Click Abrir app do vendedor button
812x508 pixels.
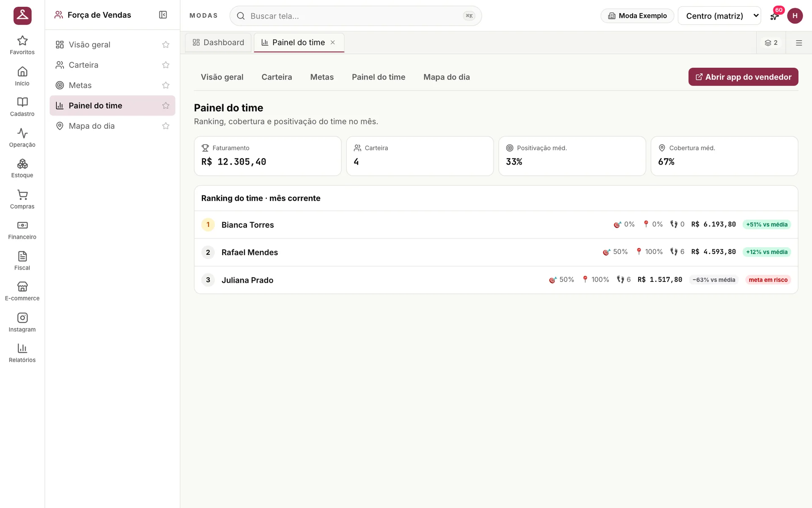coord(743,77)
